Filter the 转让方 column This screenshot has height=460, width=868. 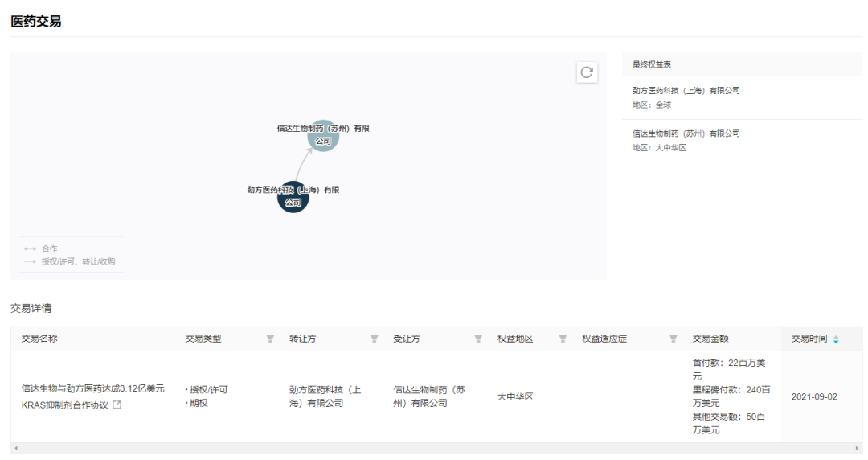[x=375, y=339]
